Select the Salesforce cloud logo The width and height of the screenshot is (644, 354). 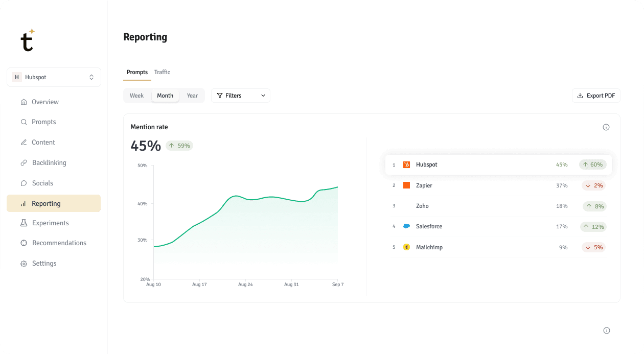point(406,226)
